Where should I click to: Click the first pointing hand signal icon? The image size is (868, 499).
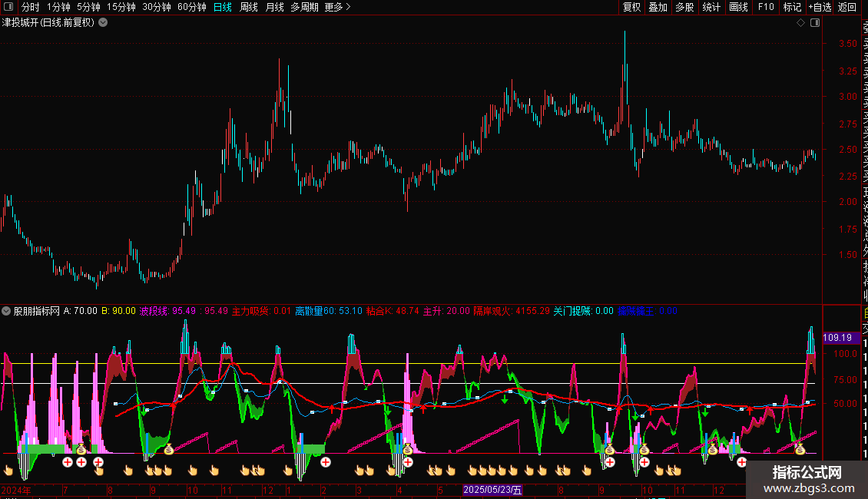[x=8, y=470]
